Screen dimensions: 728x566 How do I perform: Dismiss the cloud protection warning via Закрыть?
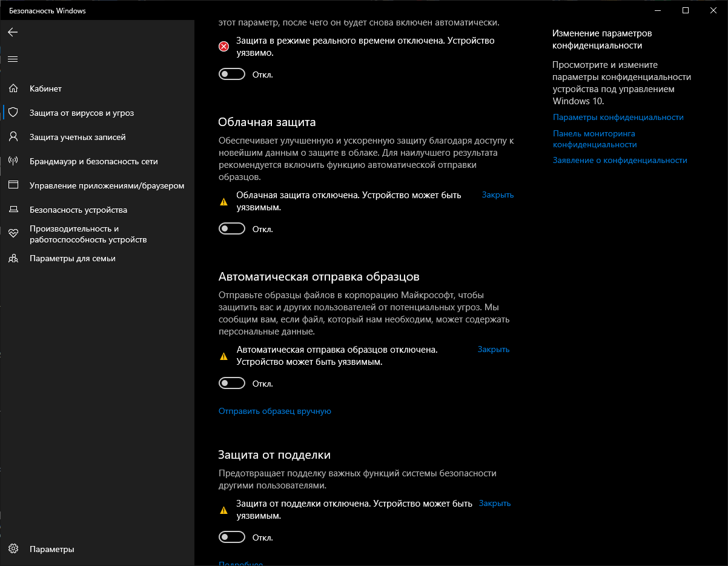pos(497,195)
